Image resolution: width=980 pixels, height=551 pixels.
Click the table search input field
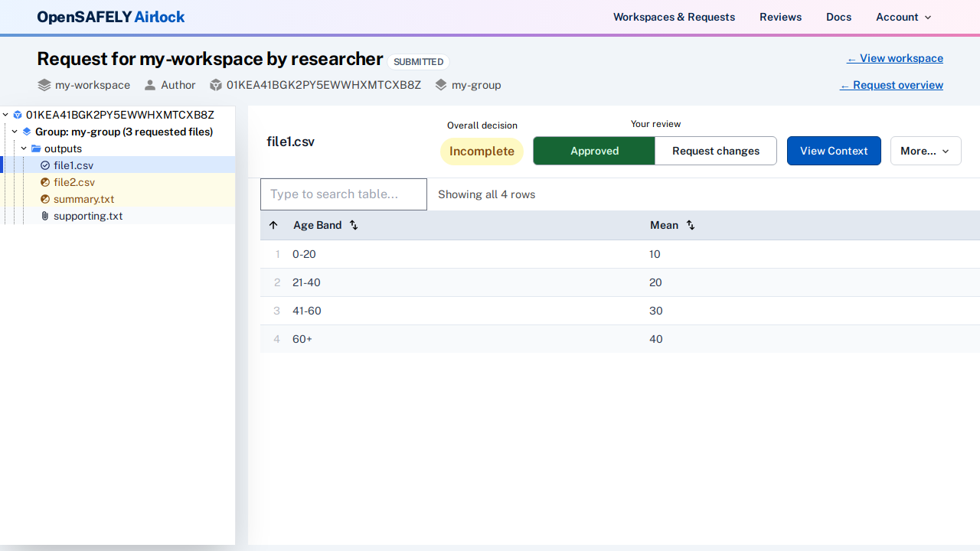343,194
